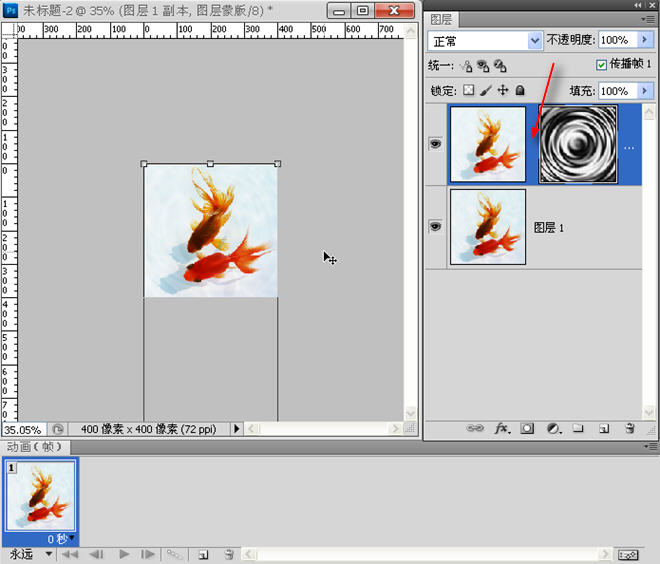The image size is (660, 564).
Task: Open the 永远 looping options dropdown
Action: pos(49,554)
